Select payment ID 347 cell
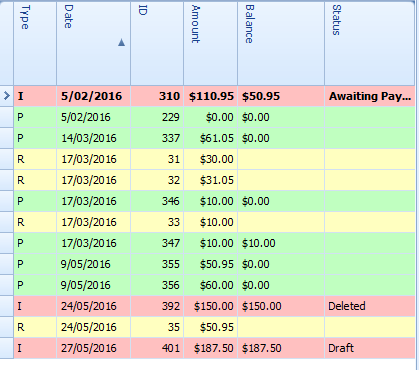 [x=157, y=243]
